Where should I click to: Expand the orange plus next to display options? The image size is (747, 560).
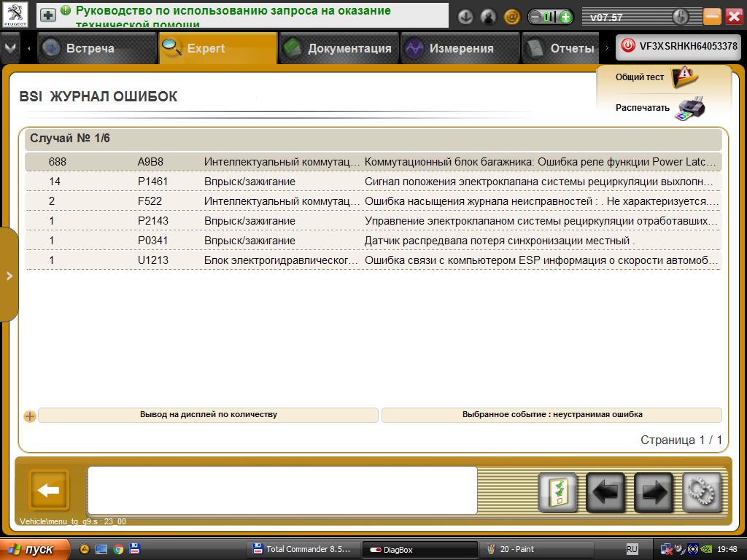coord(29,416)
